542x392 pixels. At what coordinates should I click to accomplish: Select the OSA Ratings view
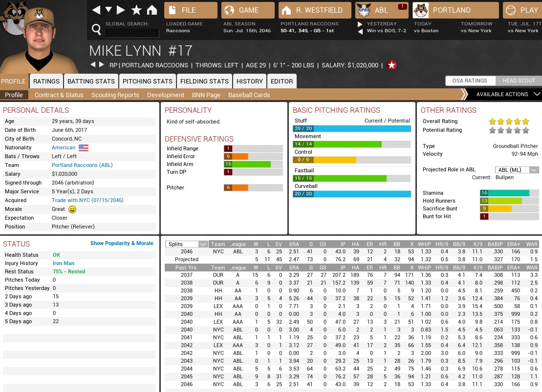tap(470, 81)
